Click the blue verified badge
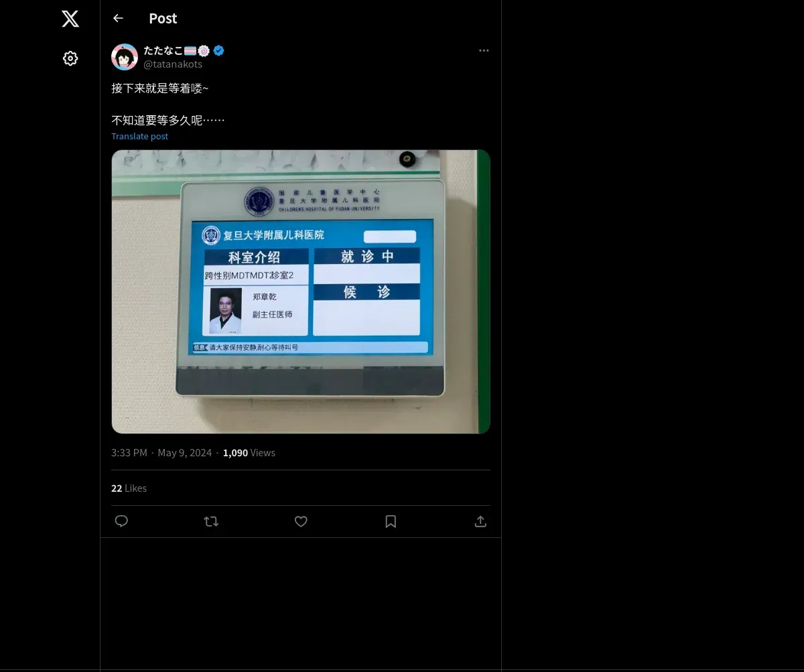The image size is (804, 672). point(218,50)
